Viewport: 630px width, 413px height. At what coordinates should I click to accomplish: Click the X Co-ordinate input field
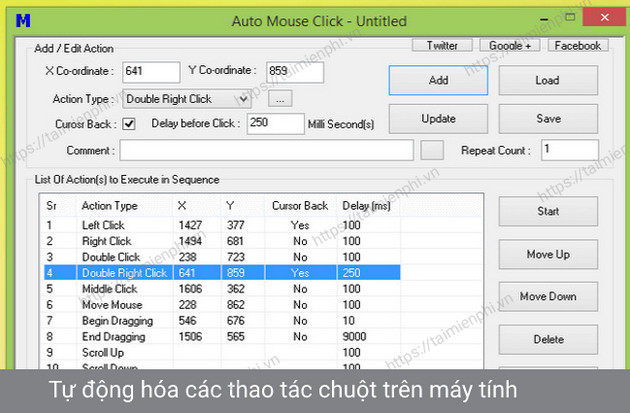[x=151, y=72]
